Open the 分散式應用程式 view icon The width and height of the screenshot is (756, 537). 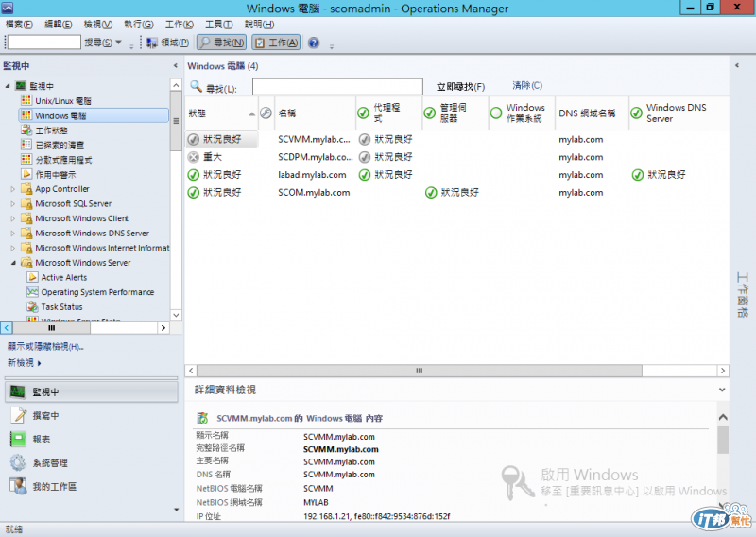[x=26, y=159]
